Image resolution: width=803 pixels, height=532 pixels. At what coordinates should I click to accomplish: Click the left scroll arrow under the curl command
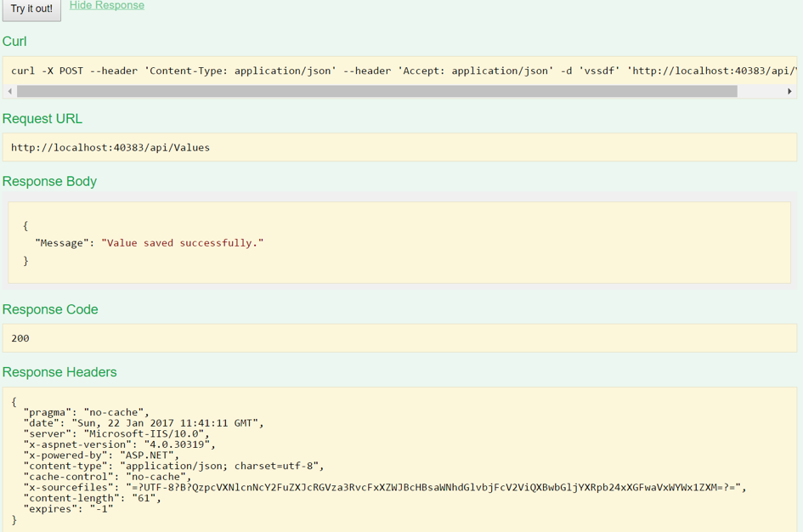tap(10, 91)
